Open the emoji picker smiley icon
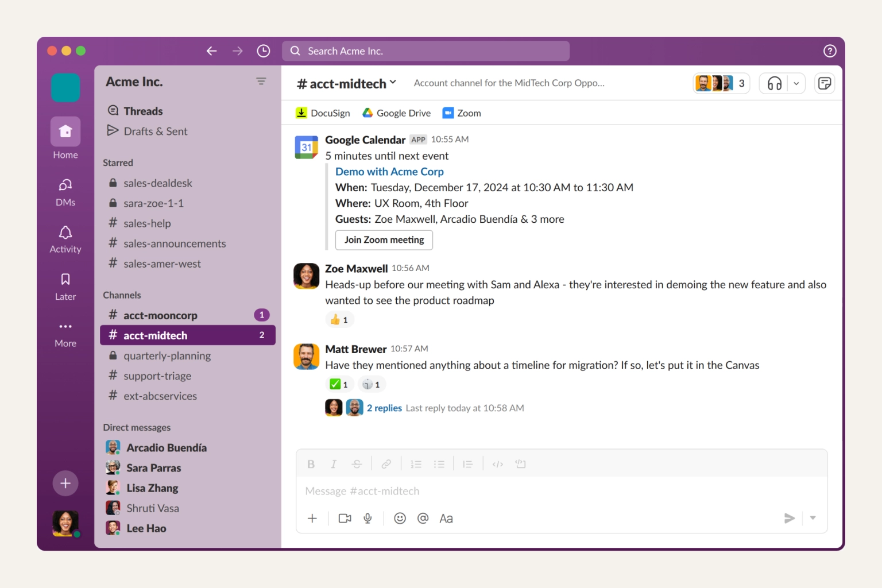This screenshot has height=588, width=882. [x=400, y=519]
